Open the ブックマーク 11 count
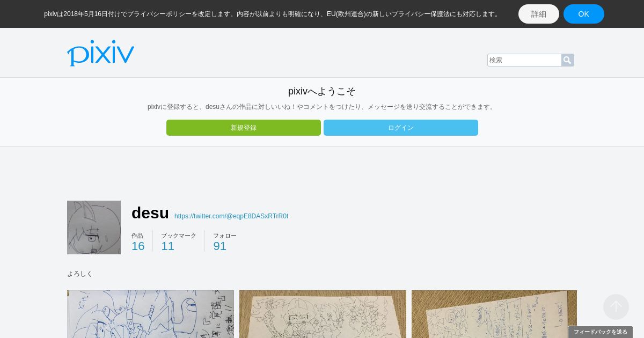The height and width of the screenshot is (338, 644). 179,242
